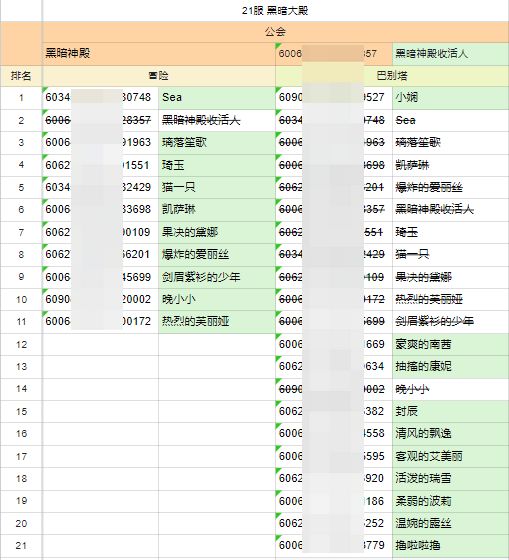Select the 豪爽的南茜 cell
The height and width of the screenshot is (560, 509).
click(x=450, y=344)
